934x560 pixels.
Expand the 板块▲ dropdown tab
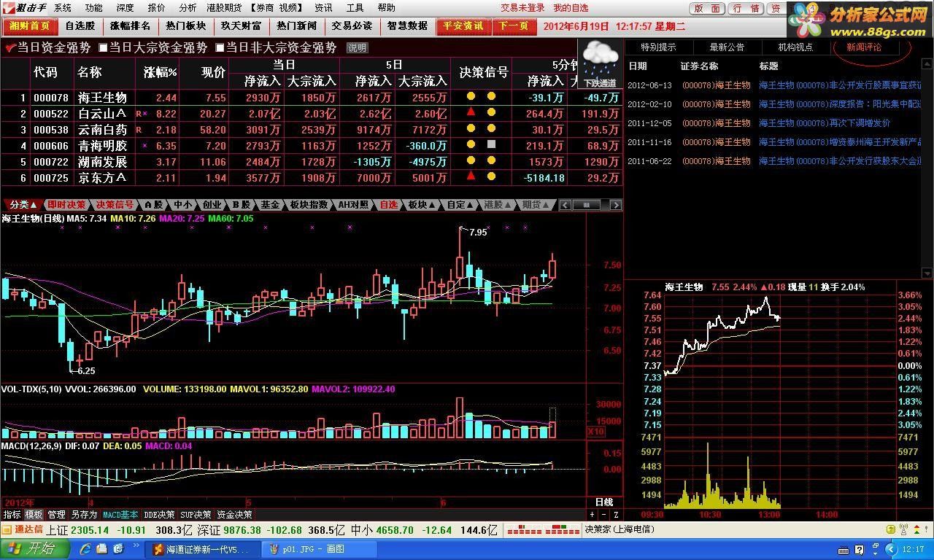[x=422, y=205]
